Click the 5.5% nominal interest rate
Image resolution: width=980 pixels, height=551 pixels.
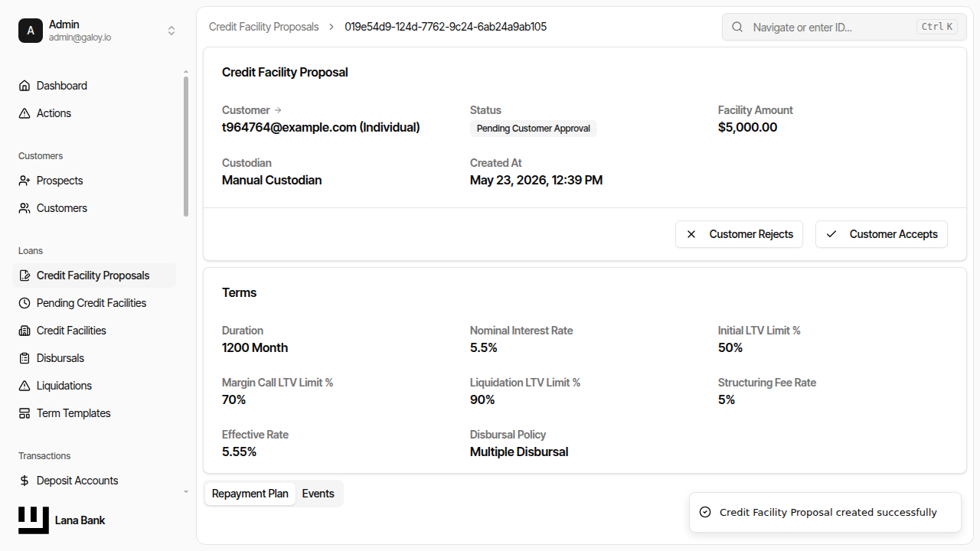pos(484,348)
